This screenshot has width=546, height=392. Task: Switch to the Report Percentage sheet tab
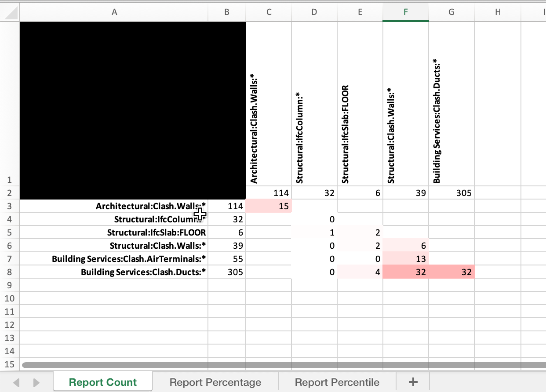click(215, 382)
